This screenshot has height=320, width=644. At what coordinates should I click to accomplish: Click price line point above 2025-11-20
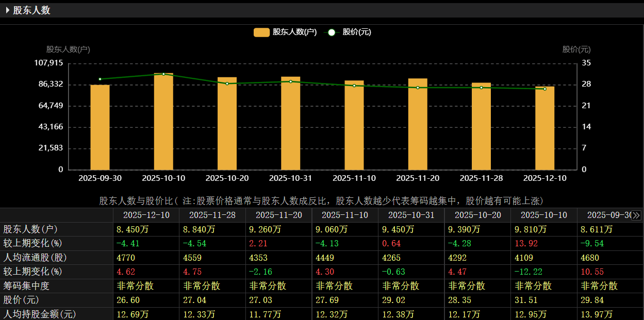[x=418, y=88]
